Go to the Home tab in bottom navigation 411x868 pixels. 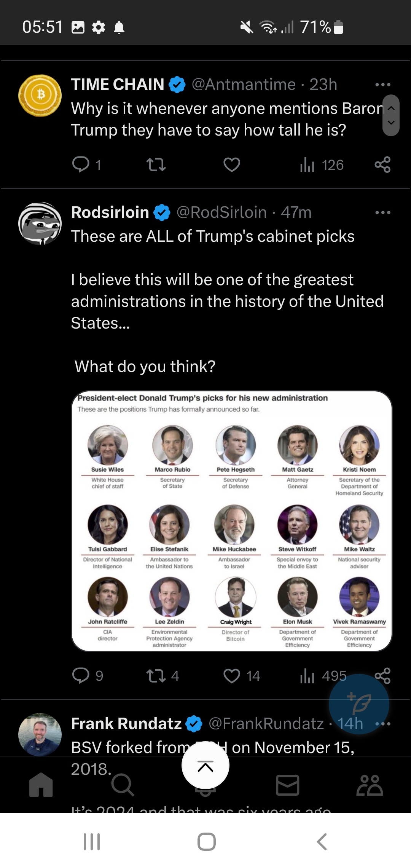pos(41,785)
